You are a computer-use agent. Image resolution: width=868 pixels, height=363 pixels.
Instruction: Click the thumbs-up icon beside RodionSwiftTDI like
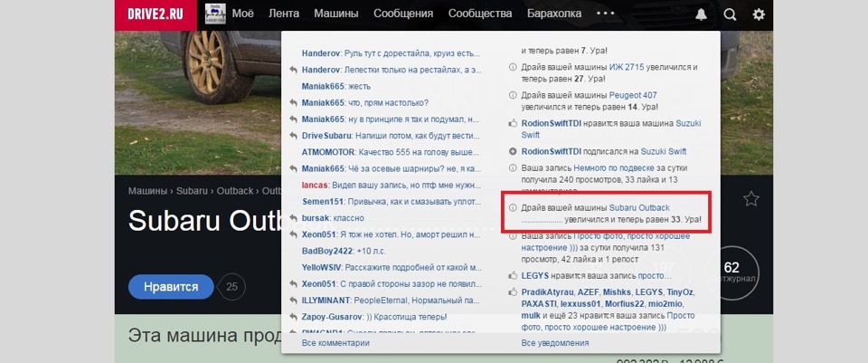coord(513,123)
